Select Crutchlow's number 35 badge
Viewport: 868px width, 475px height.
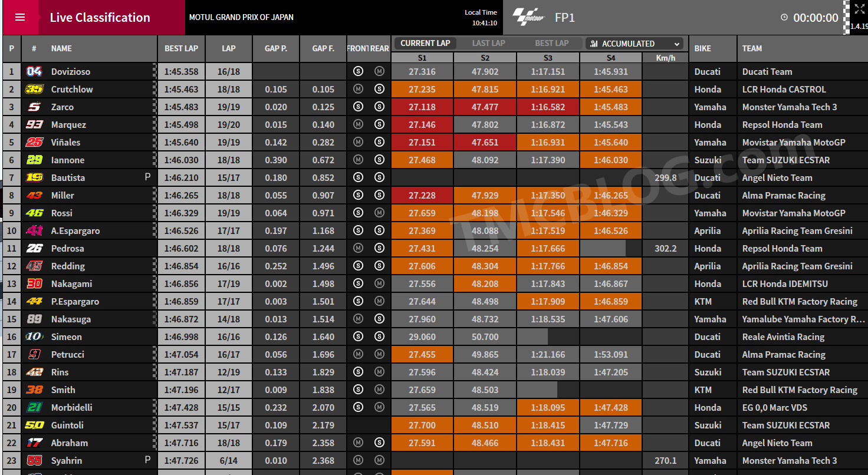pyautogui.click(x=34, y=89)
